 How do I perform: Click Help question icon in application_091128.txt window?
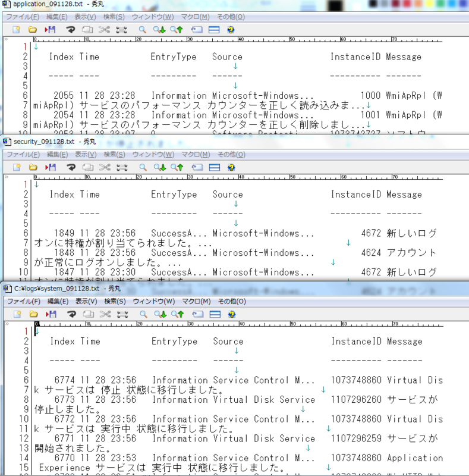(x=231, y=30)
